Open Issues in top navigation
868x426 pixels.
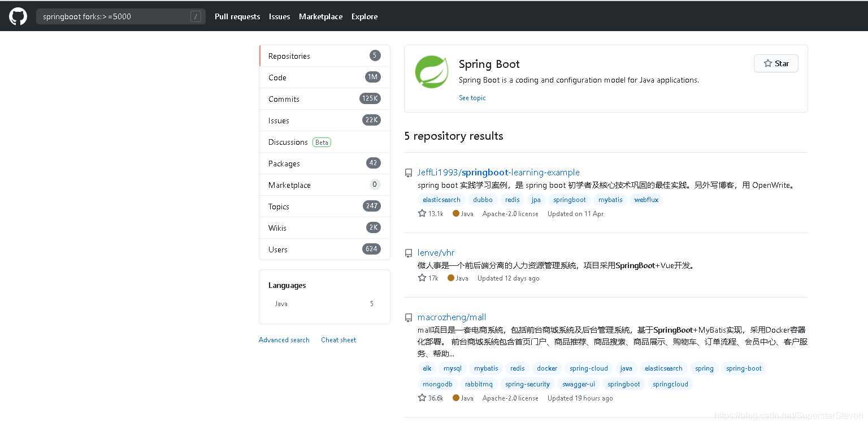279,16
